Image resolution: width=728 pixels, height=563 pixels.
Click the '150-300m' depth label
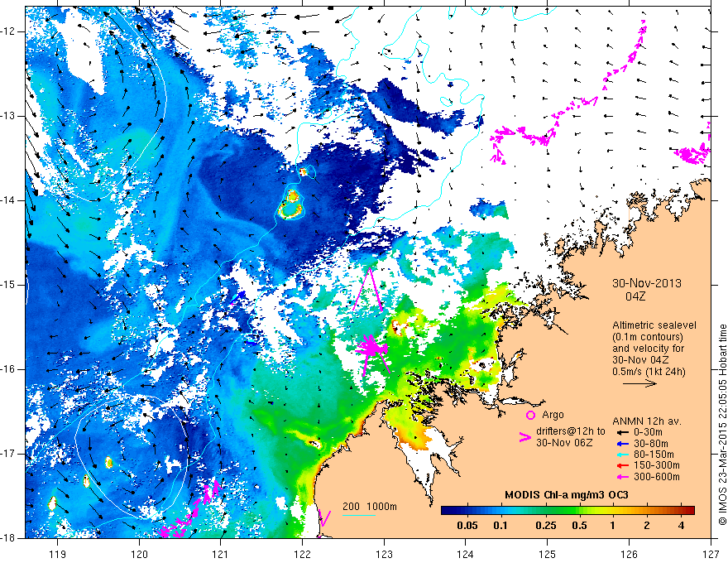click(657, 466)
